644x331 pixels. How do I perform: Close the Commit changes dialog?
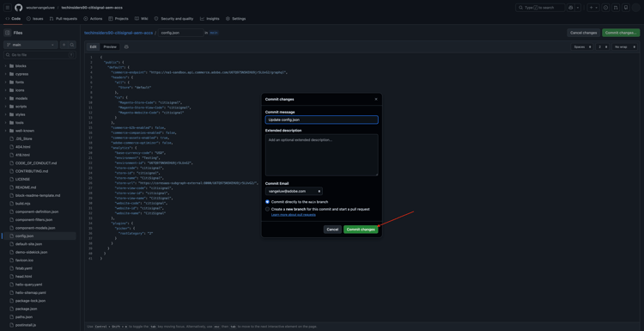click(376, 99)
